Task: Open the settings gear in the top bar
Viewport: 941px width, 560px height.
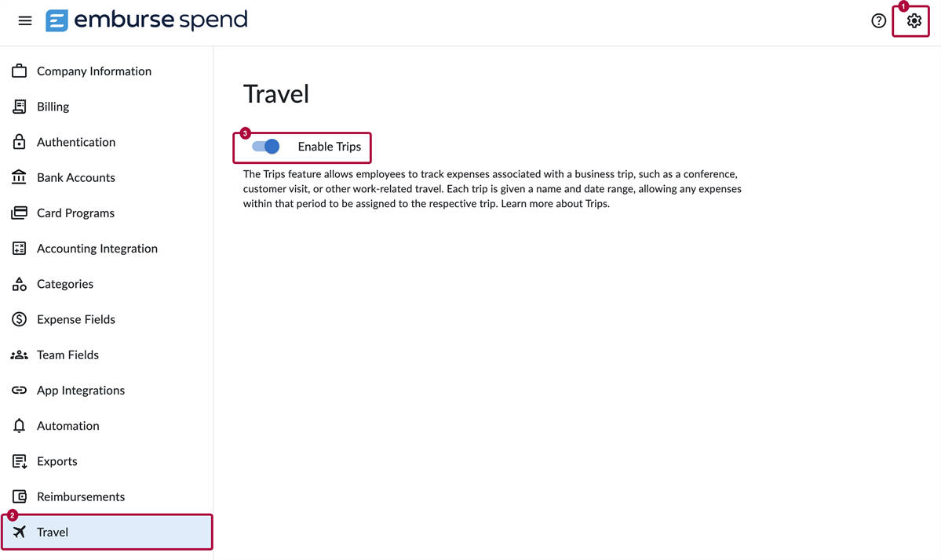Action: (911, 20)
